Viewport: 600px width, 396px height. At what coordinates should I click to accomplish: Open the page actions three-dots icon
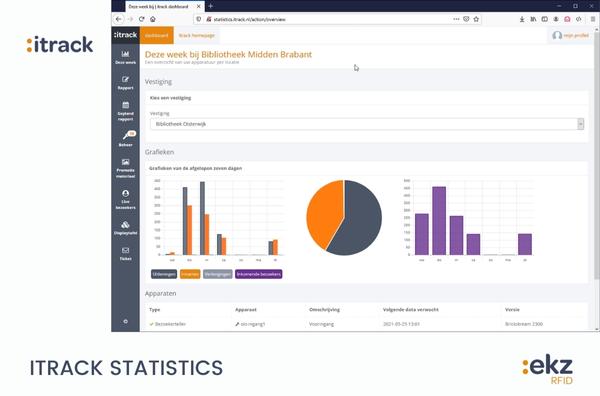pyautogui.click(x=456, y=19)
